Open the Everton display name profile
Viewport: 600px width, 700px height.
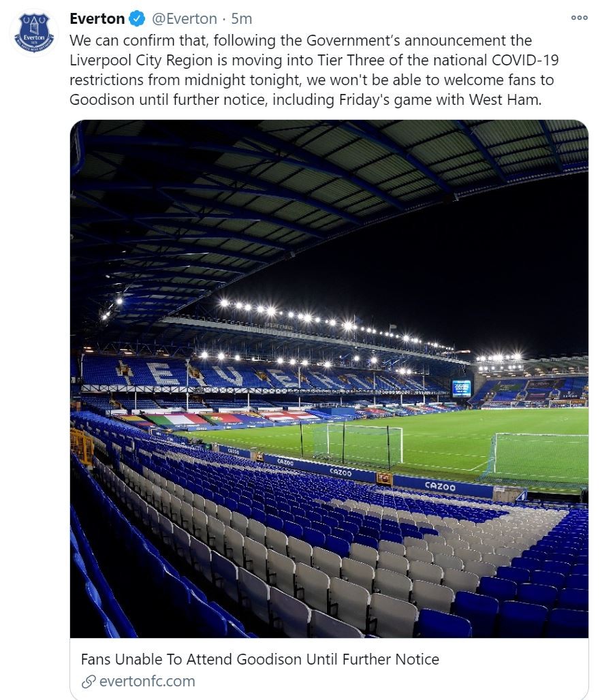pos(97,18)
